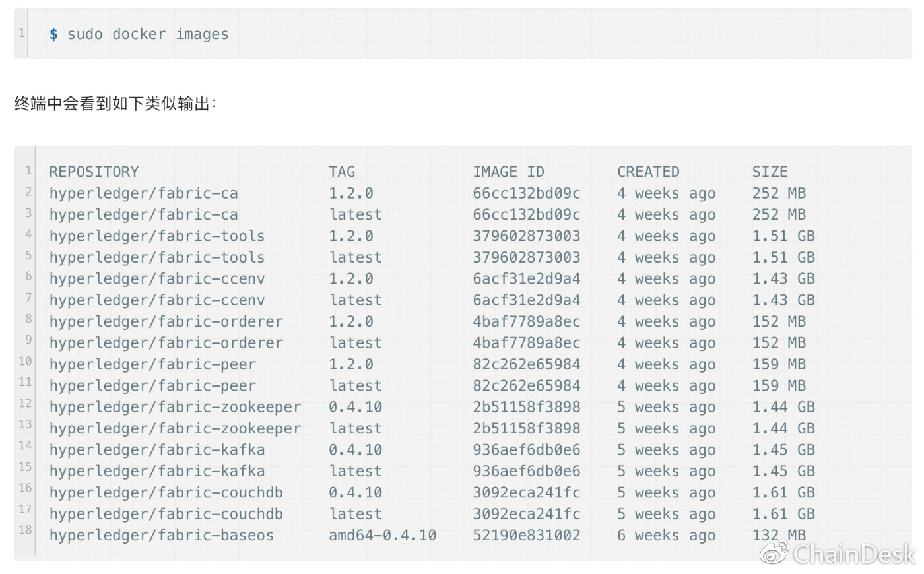The image size is (924, 574).
Task: Click image ID 3092eca241fc in fabric-couchdb latest row
Action: (527, 514)
